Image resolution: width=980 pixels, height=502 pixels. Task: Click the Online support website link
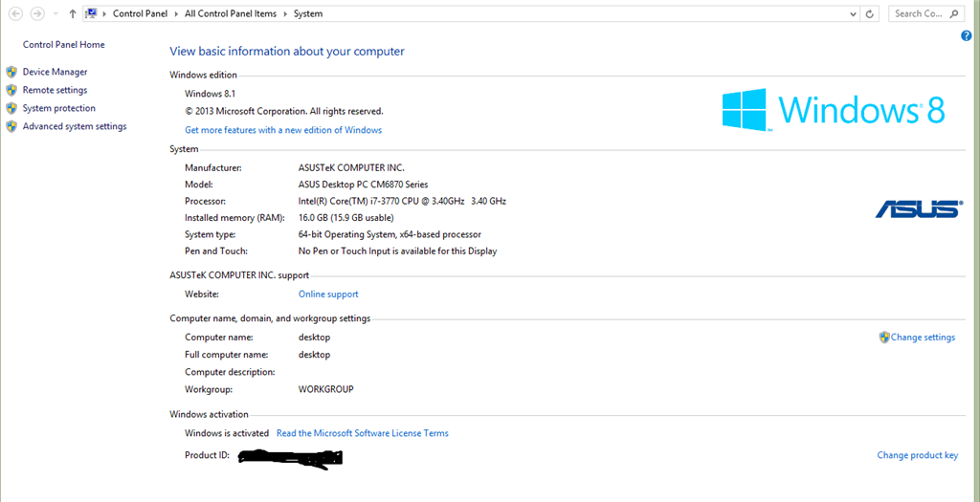click(x=328, y=295)
